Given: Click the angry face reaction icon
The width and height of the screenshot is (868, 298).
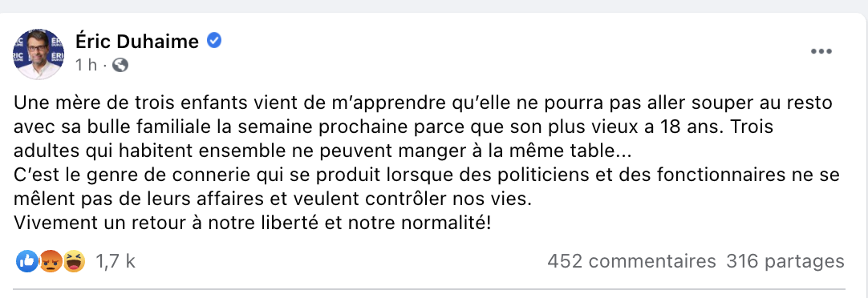Looking at the screenshot, I should point(50,261).
